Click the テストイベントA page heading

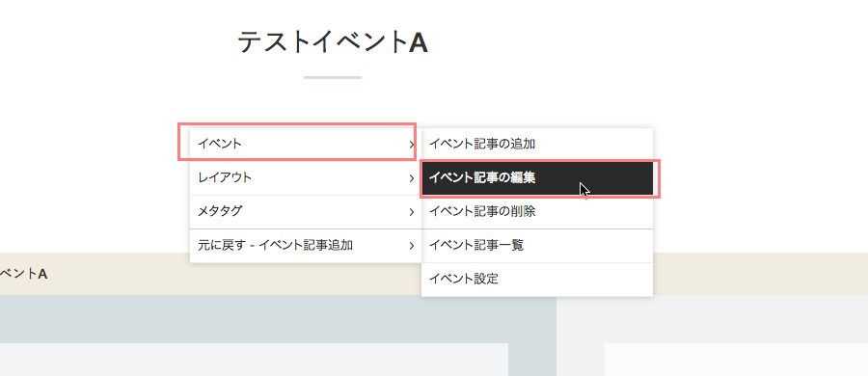[333, 42]
